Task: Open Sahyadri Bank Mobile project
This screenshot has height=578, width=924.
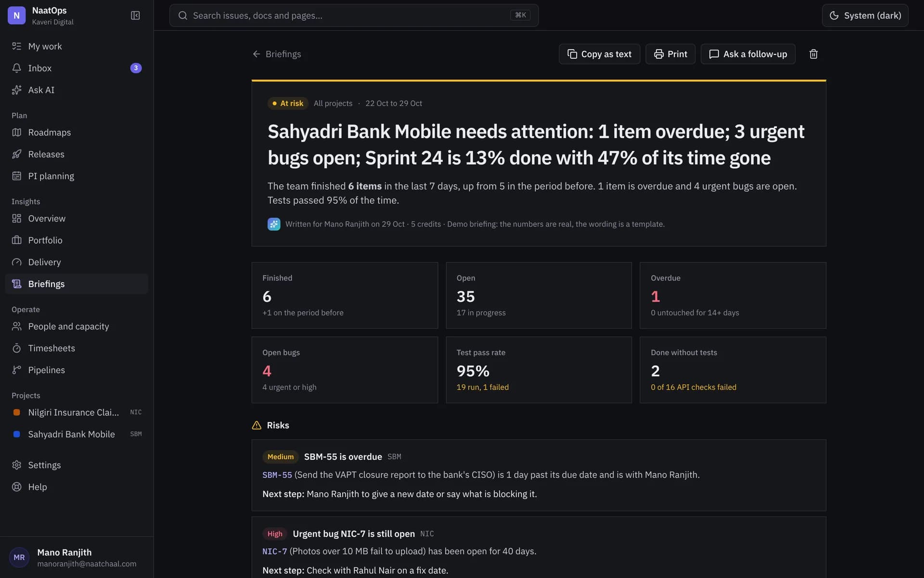Action: click(x=77, y=434)
